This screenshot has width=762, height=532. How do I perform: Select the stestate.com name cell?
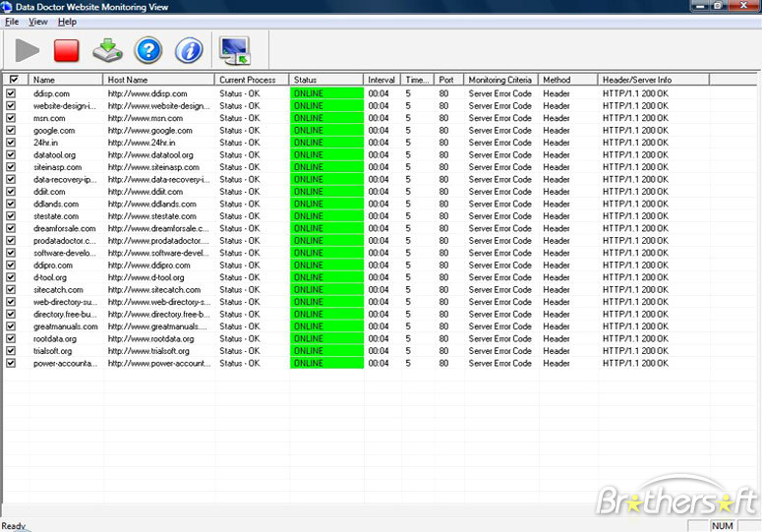coord(56,216)
